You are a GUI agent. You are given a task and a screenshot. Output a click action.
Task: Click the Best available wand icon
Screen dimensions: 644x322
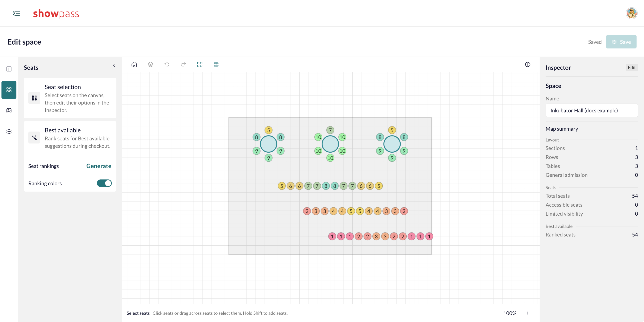click(x=34, y=138)
